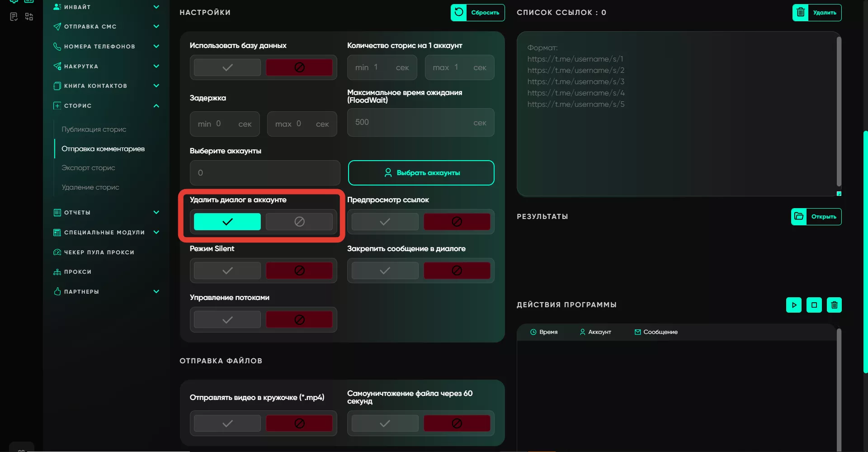Click the trash icon on Удалить
Viewport: 868px width, 452px height.
pos(801,12)
